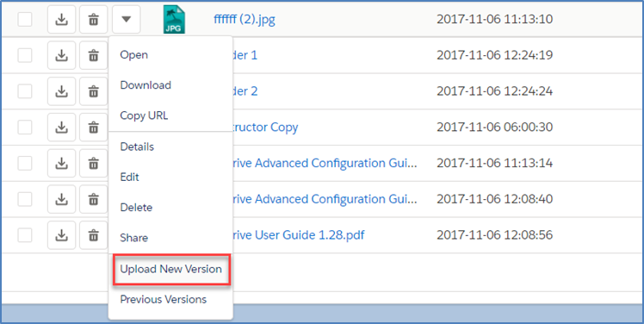Choose Previous Versions menu entry
The image size is (644, 324).
tap(163, 299)
